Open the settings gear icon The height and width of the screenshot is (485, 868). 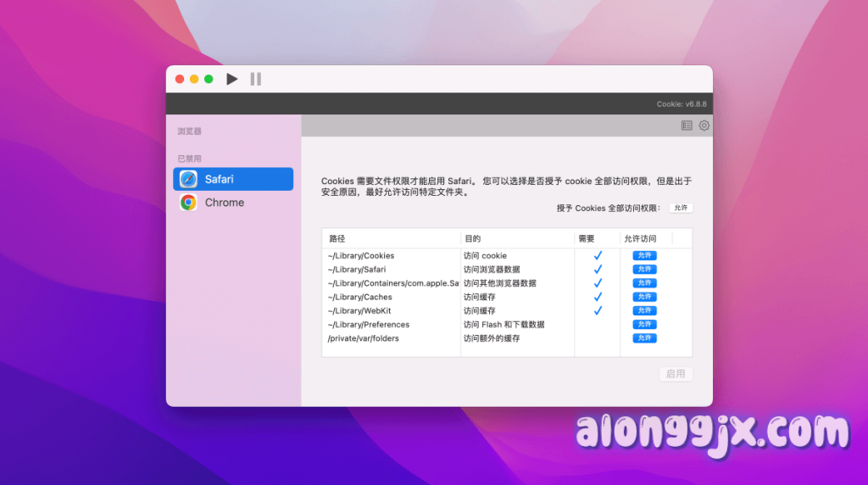[704, 125]
